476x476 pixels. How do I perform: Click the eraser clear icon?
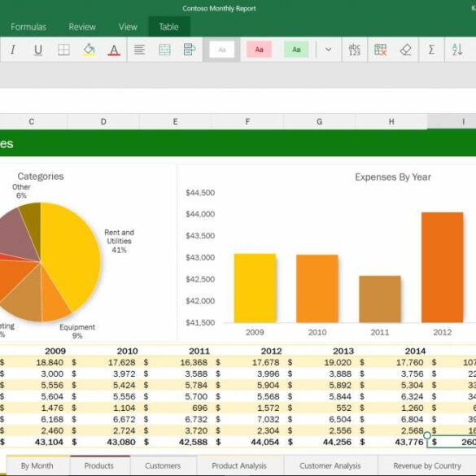pyautogui.click(x=405, y=50)
